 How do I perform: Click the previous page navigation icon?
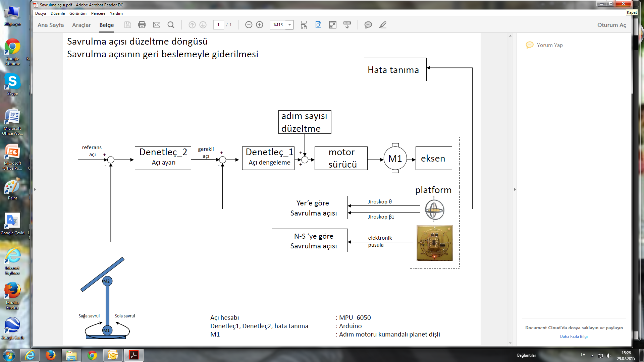192,25
